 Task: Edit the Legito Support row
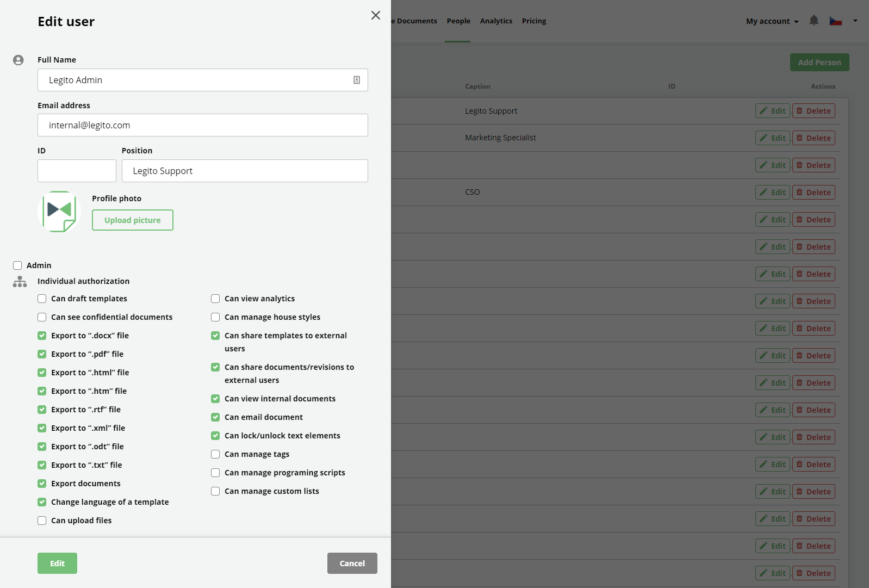pyautogui.click(x=772, y=111)
